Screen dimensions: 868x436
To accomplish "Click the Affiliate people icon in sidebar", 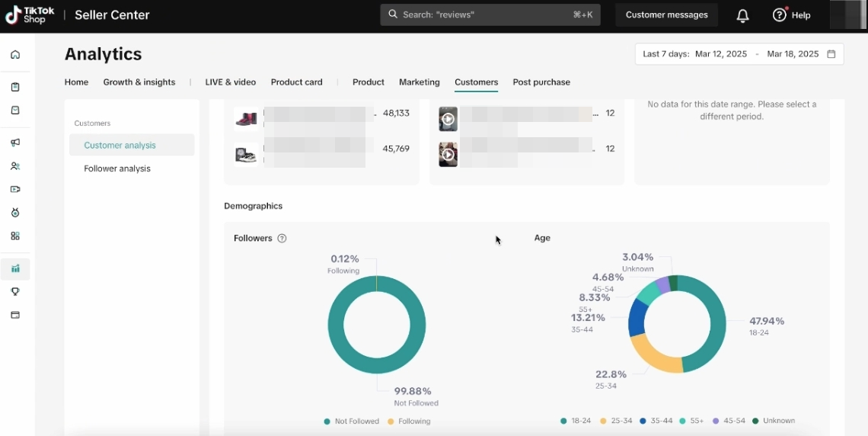I will tap(15, 166).
